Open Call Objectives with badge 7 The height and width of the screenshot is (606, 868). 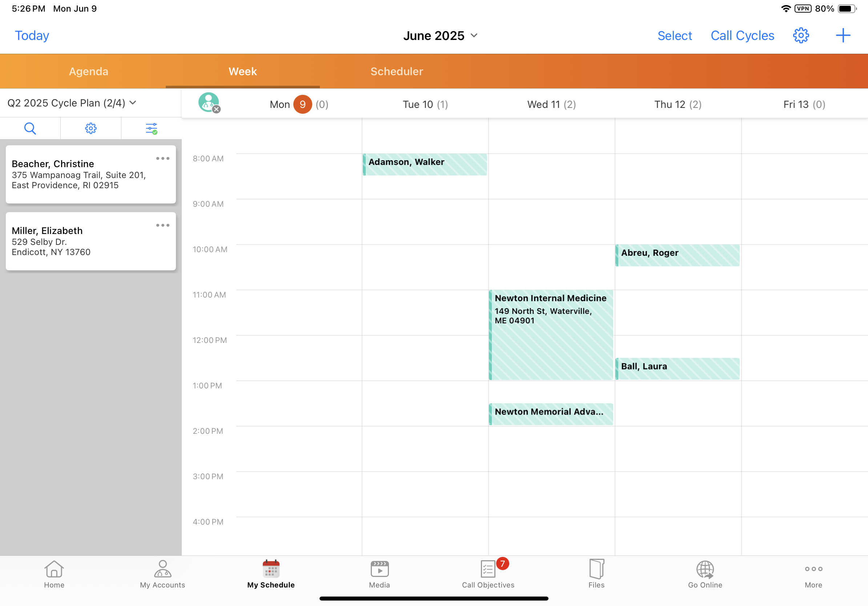(488, 574)
